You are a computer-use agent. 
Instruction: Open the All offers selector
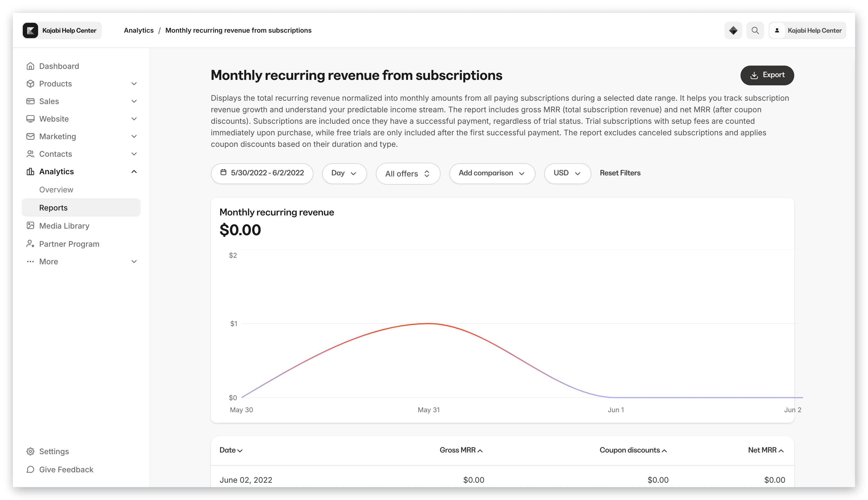coord(408,173)
